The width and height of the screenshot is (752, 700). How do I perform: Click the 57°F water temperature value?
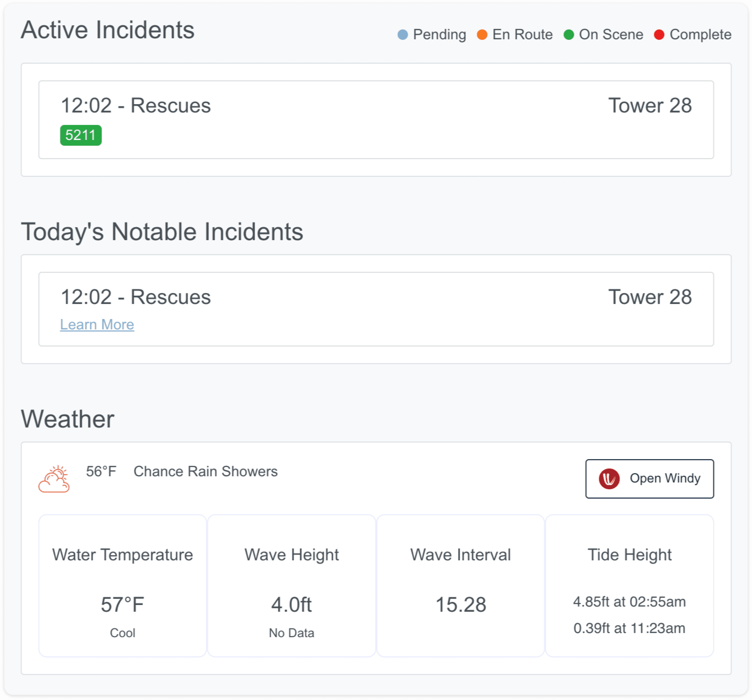[x=123, y=604]
